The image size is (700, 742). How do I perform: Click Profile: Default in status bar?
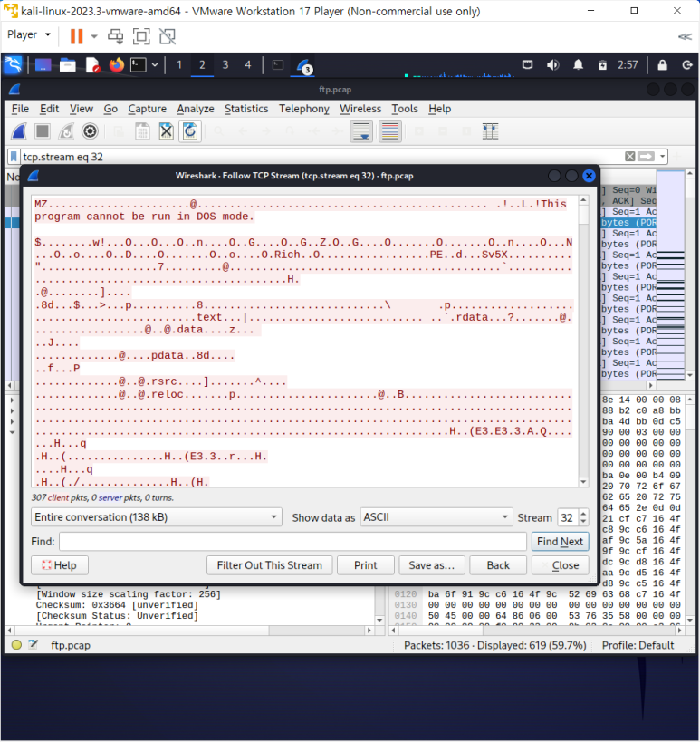tap(638, 645)
